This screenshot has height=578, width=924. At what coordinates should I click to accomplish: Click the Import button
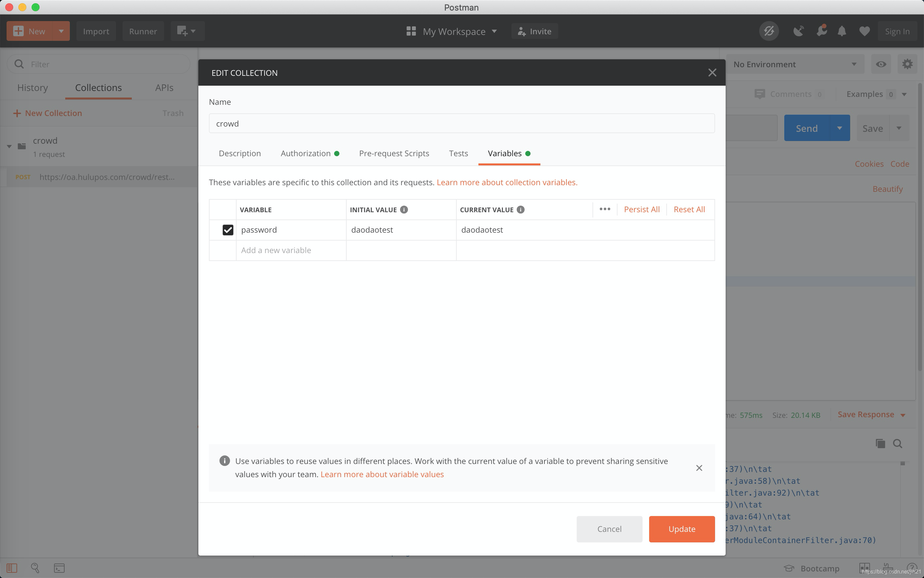pyautogui.click(x=96, y=31)
